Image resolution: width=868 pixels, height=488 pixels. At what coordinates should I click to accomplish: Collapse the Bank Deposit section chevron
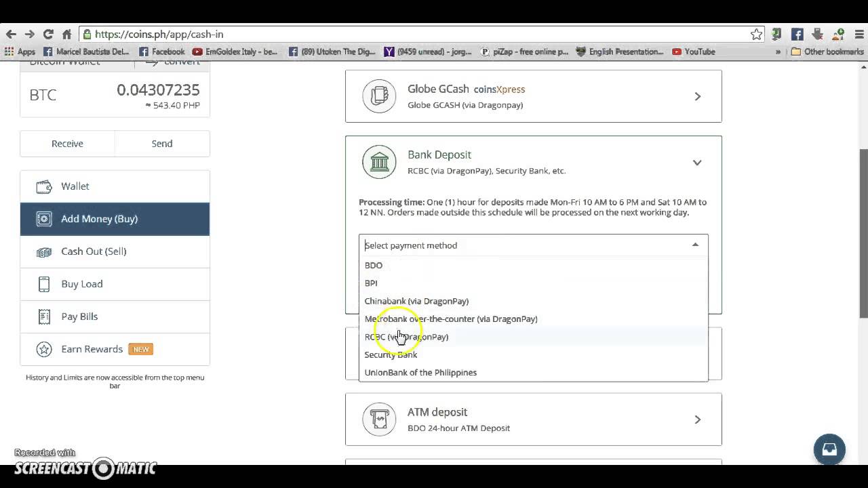697,163
